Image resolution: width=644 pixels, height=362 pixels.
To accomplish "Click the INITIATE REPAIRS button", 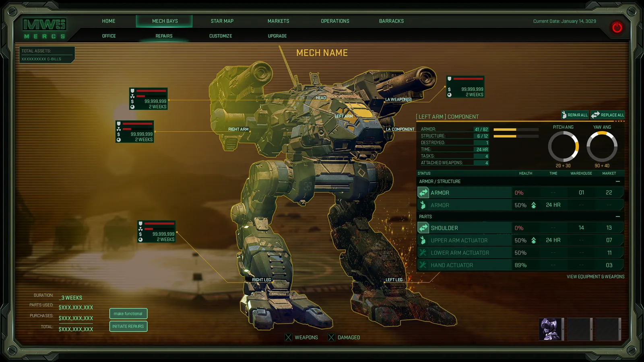I will tap(128, 326).
